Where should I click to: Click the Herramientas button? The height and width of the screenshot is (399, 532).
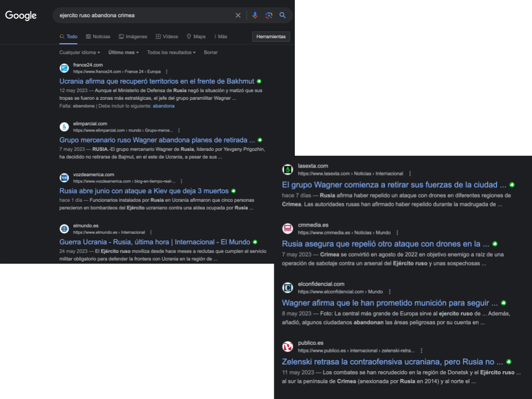tap(271, 37)
